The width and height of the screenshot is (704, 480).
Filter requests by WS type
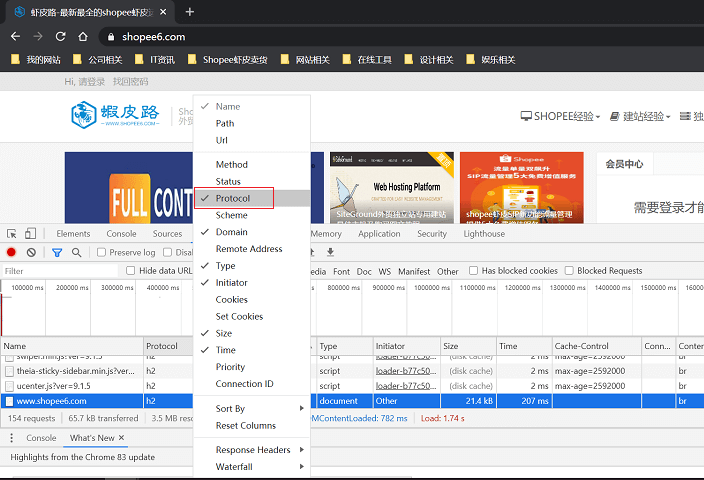tap(384, 271)
